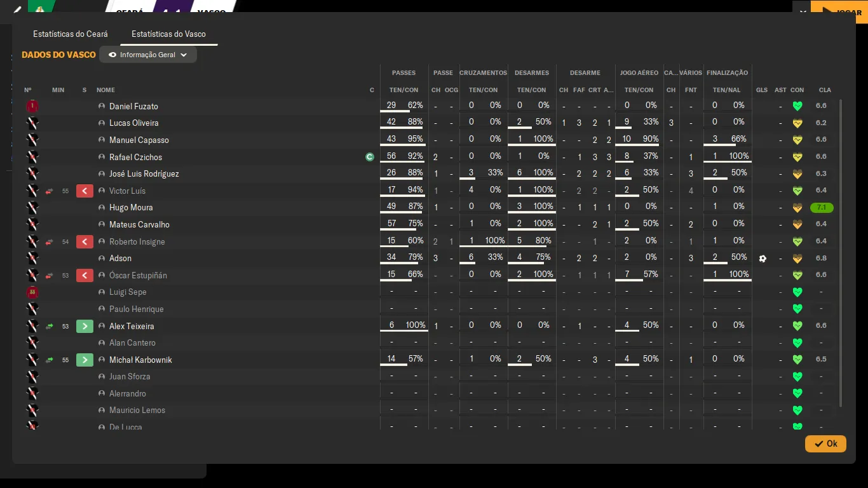Click Manuel Capasso's shirt icon
This screenshot has height=488, width=868.
click(x=32, y=140)
